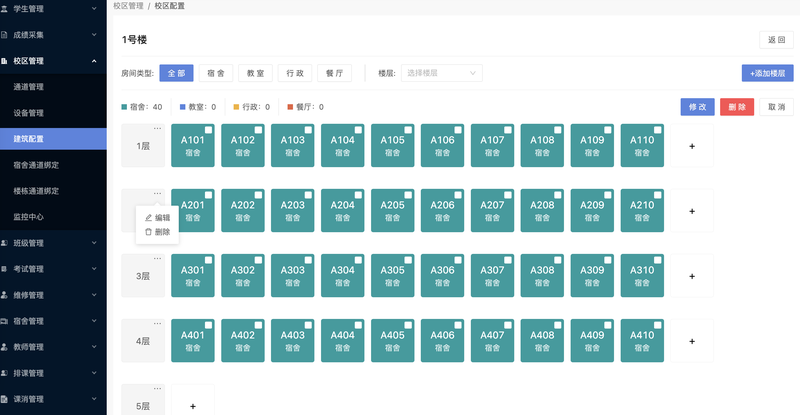Click the orange 行政 legend color square
Screen dimensions: 800x415
pos(236,107)
